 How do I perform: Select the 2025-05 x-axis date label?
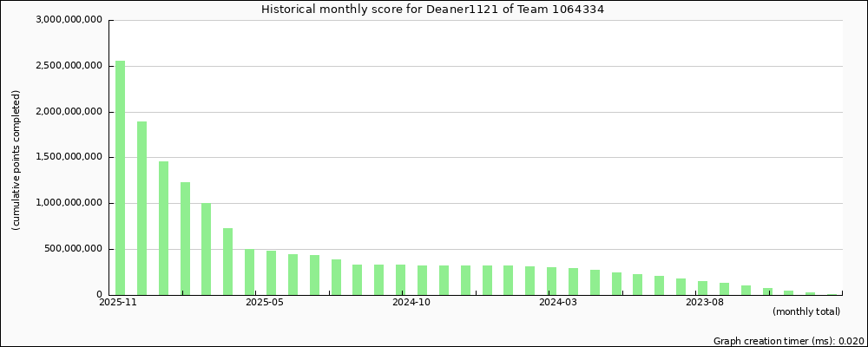(x=265, y=303)
